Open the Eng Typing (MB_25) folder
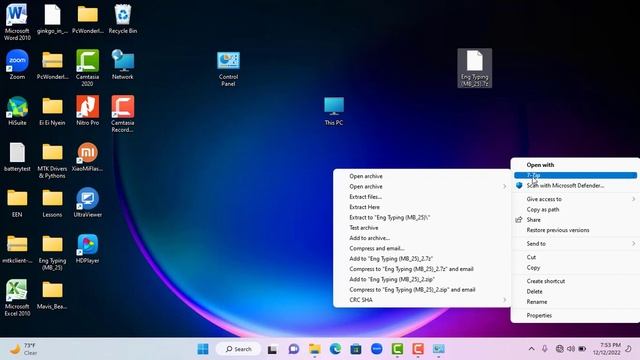640x360 pixels. pyautogui.click(x=52, y=252)
